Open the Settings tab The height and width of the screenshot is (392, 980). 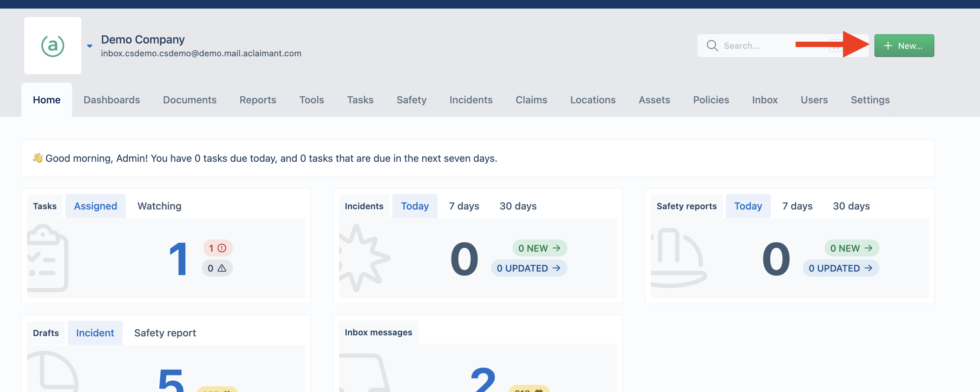point(870,100)
